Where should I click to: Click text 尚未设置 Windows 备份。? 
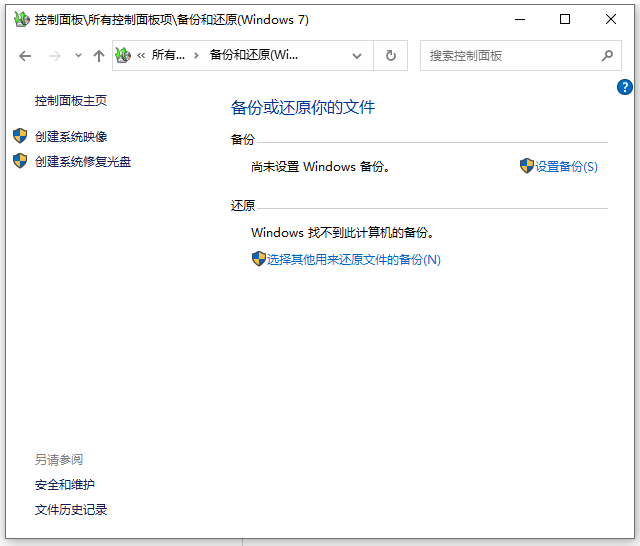320,166
